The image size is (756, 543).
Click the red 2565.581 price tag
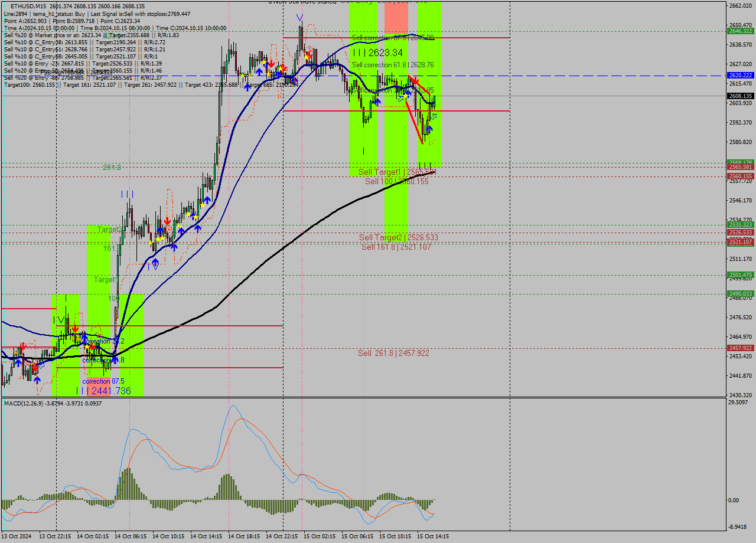pyautogui.click(x=740, y=167)
